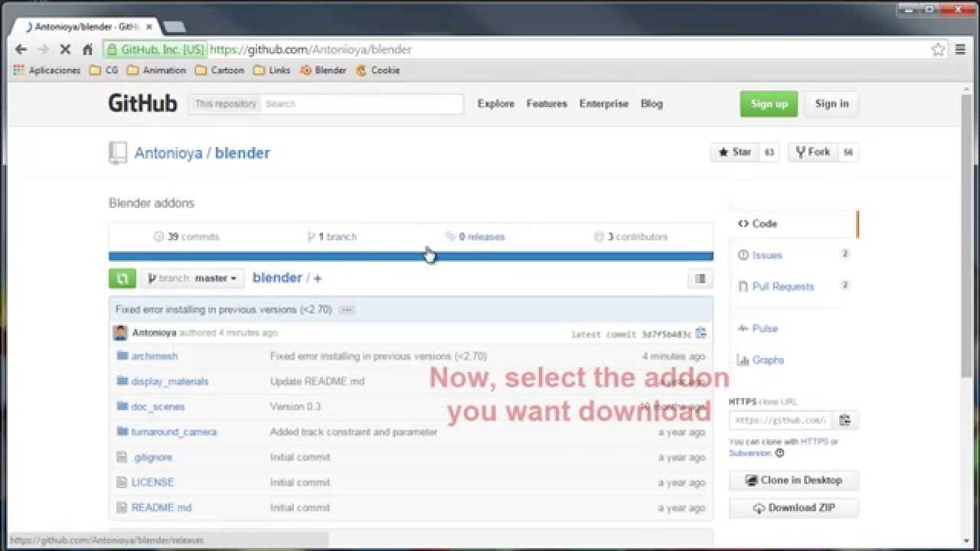Viewport: 980px width, 551px height.
Task: Open the LICENSE file link
Action: (153, 482)
